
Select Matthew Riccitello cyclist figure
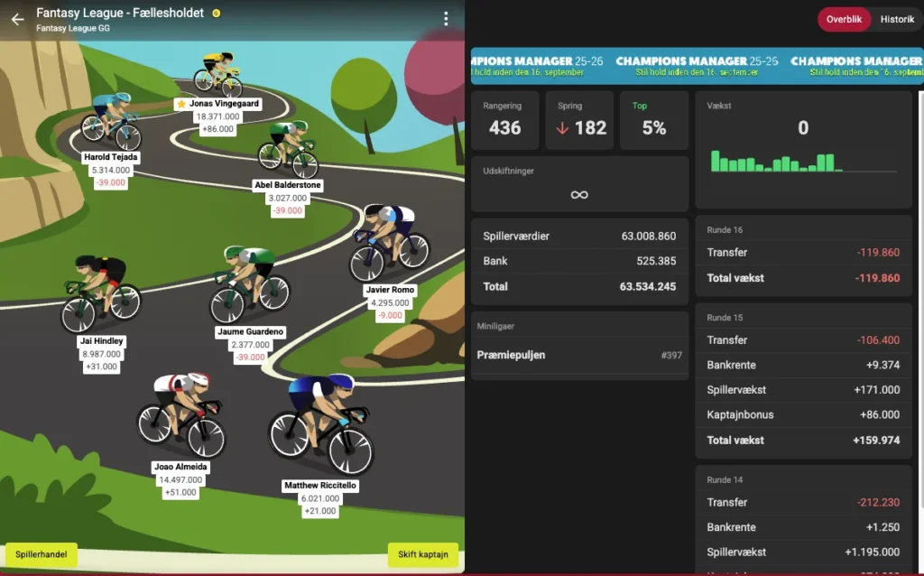(x=321, y=425)
